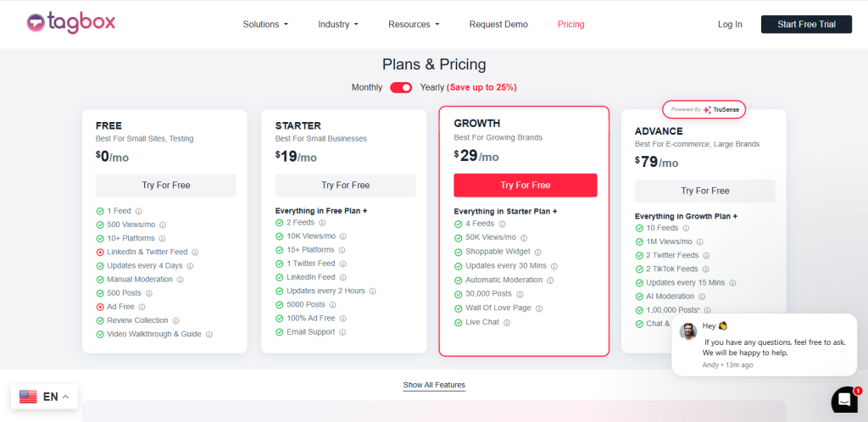868x422 pixels.
Task: Click the TruSense powered-by badge
Action: pyautogui.click(x=703, y=109)
